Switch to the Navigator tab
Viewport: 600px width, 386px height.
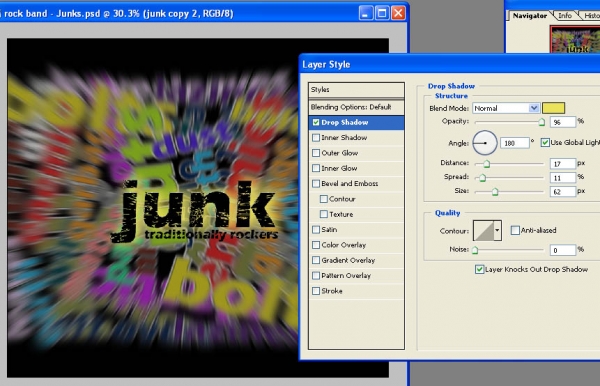click(530, 16)
